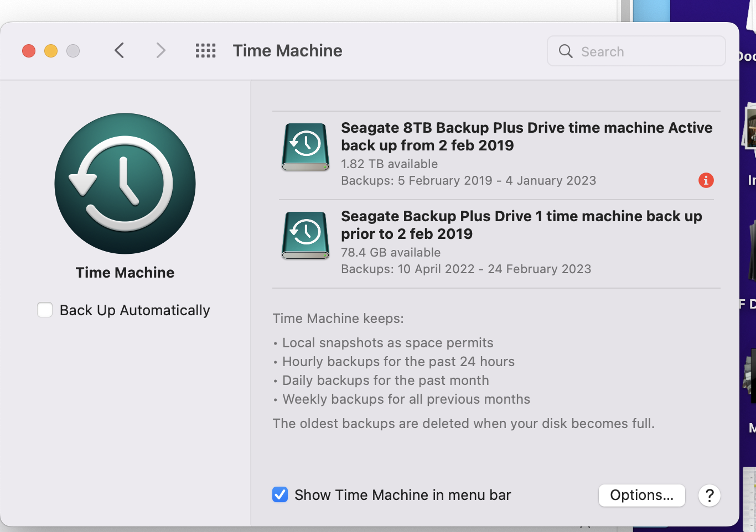Open the Options... button
This screenshot has height=532, width=756.
point(642,495)
